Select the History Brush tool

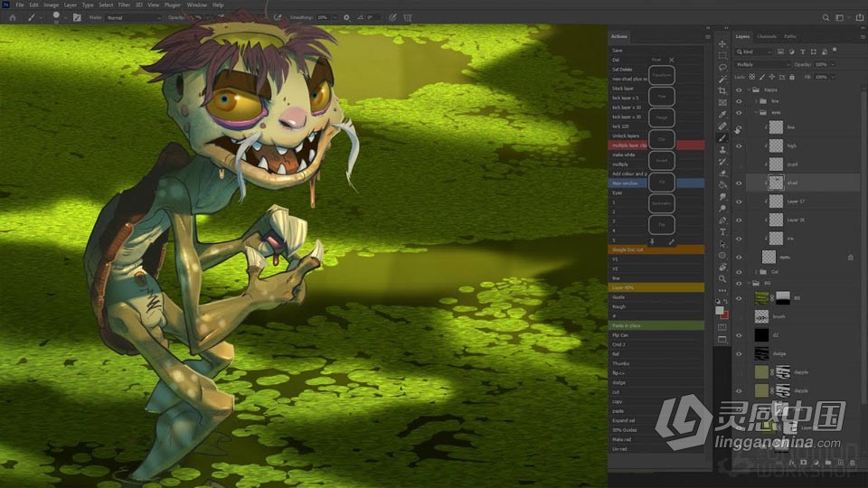click(722, 161)
